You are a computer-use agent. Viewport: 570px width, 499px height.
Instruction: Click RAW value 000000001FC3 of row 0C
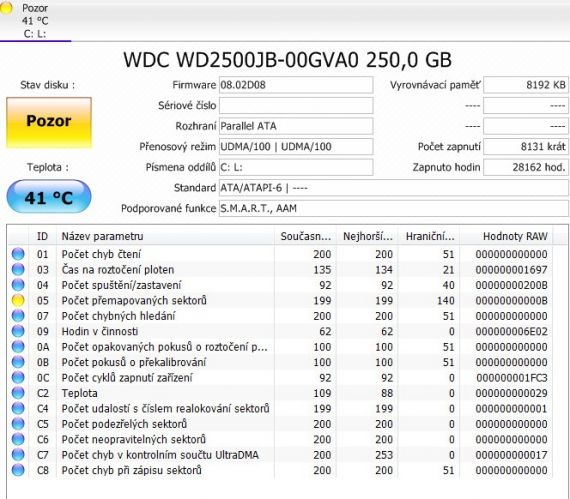click(511, 378)
